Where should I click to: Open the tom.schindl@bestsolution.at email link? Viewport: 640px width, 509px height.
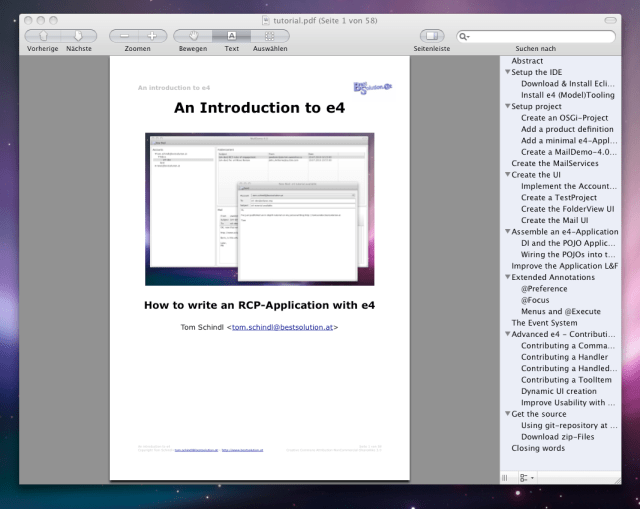click(x=284, y=327)
